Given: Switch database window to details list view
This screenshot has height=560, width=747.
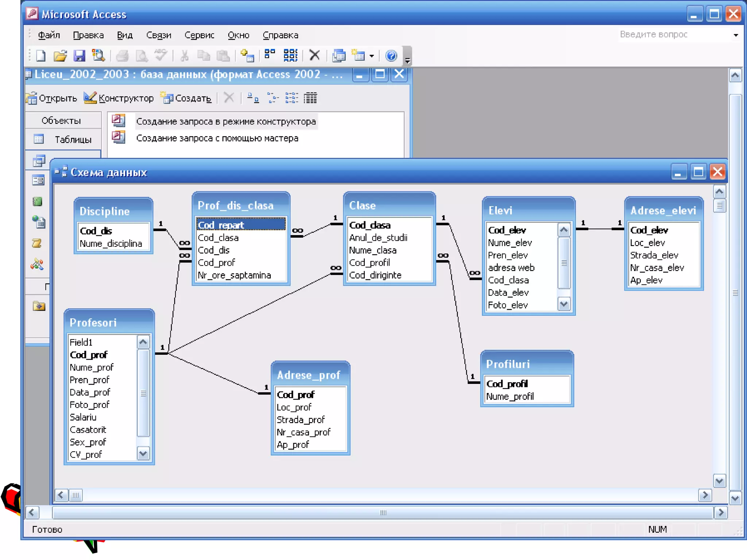Looking at the screenshot, I should point(310,98).
